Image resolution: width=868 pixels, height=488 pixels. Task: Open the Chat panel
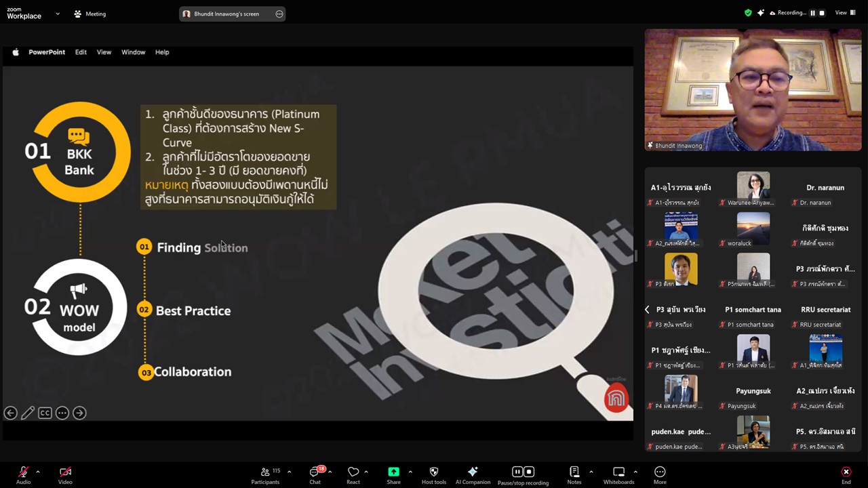315,475
